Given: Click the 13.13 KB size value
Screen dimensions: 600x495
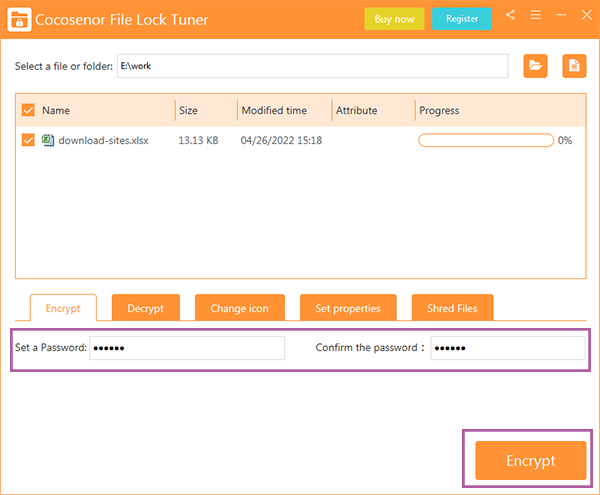Looking at the screenshot, I should click(x=198, y=140).
